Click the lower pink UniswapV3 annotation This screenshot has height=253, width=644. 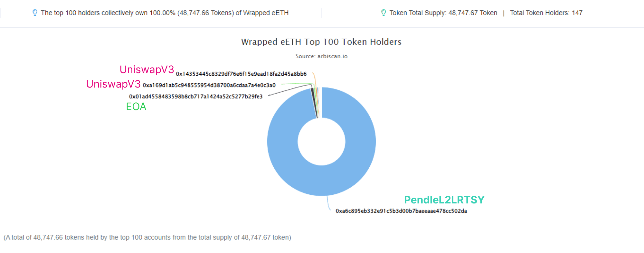click(113, 84)
